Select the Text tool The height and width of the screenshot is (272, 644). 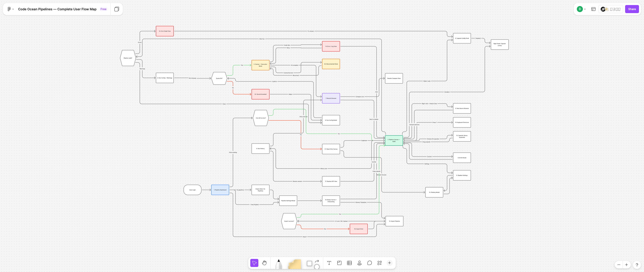tap(329, 263)
